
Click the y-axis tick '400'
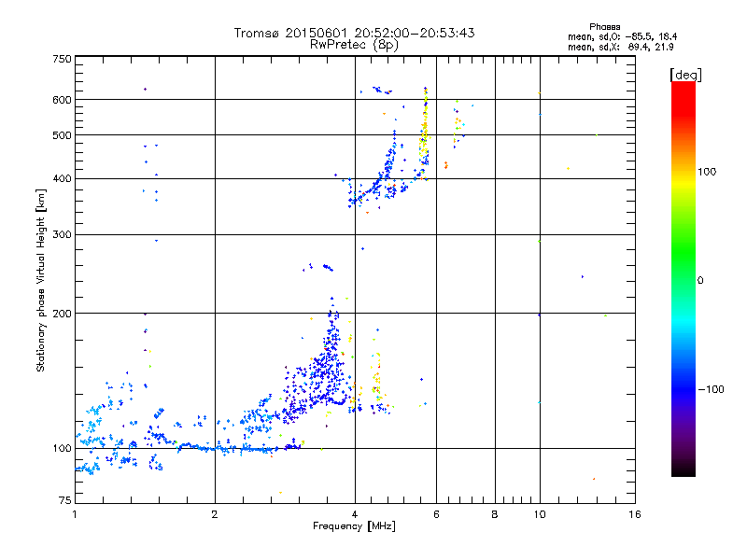pos(62,179)
